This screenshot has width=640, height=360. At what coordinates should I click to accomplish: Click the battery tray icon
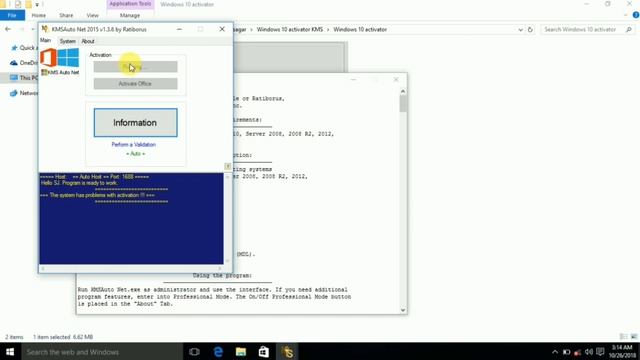coord(567,352)
